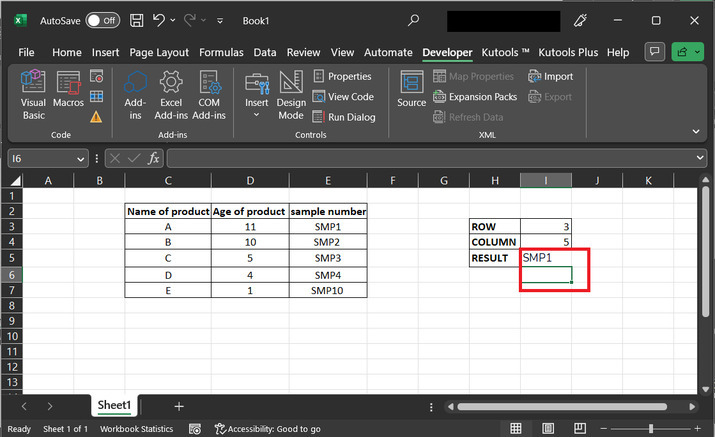715x437 pixels.
Task: Open the Formulas ribbon tab
Action: [221, 52]
